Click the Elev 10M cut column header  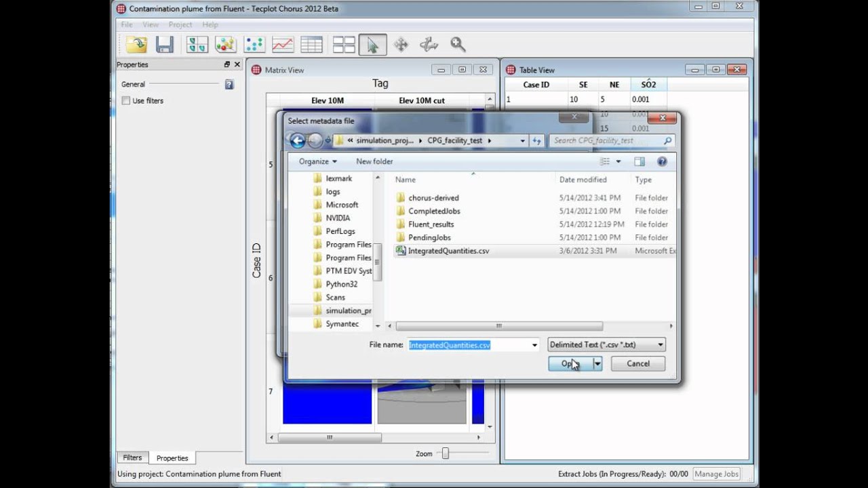coord(422,100)
